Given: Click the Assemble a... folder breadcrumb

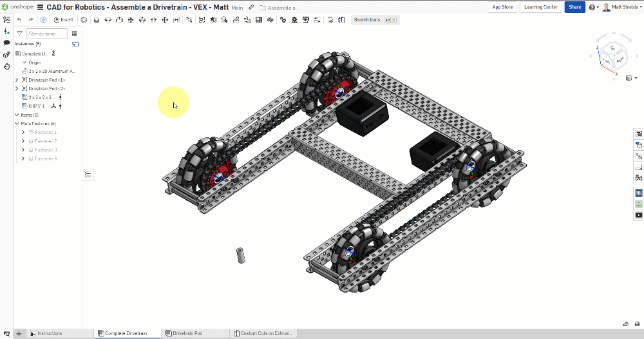Looking at the screenshot, I should 280,8.
